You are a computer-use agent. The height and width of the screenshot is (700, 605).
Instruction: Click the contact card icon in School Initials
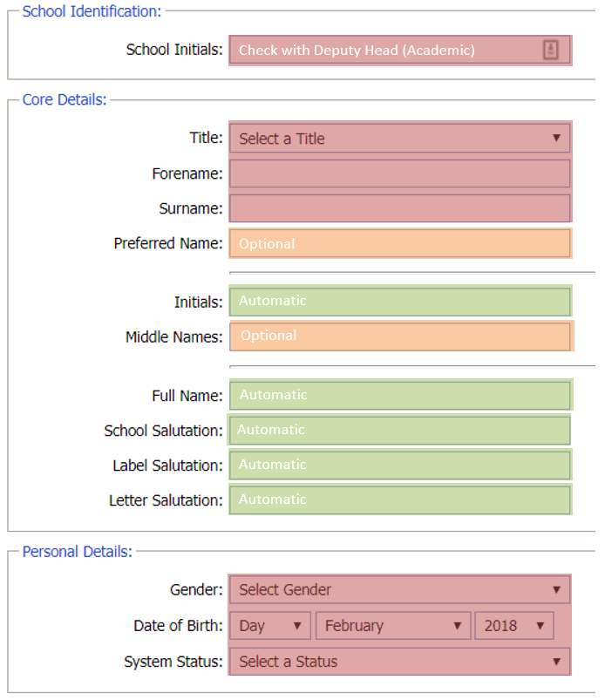(x=550, y=50)
